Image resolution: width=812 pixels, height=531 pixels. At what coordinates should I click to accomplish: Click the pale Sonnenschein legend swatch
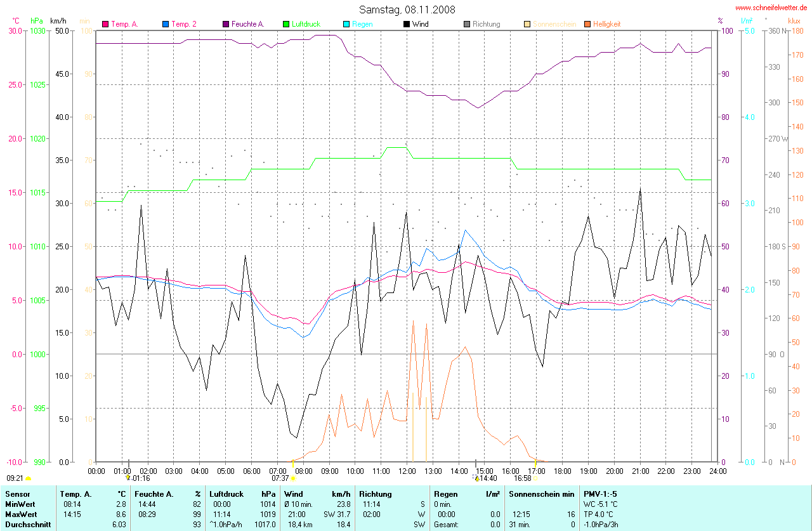pyautogui.click(x=527, y=24)
